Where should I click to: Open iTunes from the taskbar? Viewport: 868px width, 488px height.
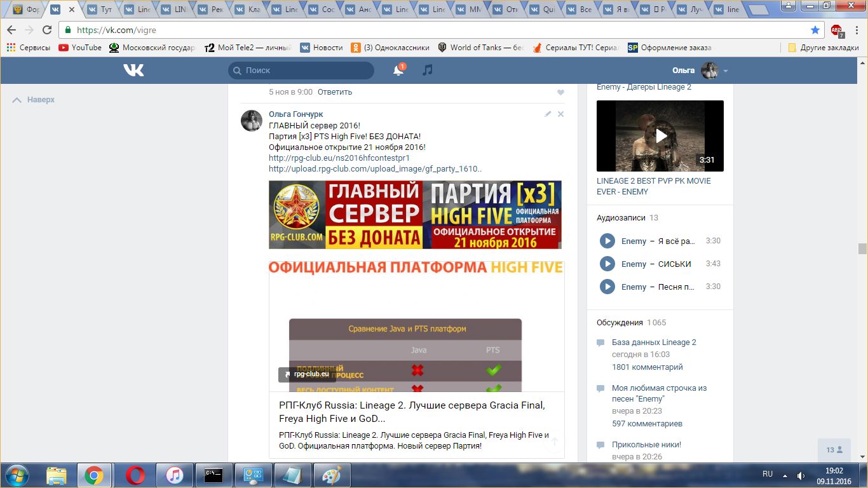pyautogui.click(x=175, y=475)
